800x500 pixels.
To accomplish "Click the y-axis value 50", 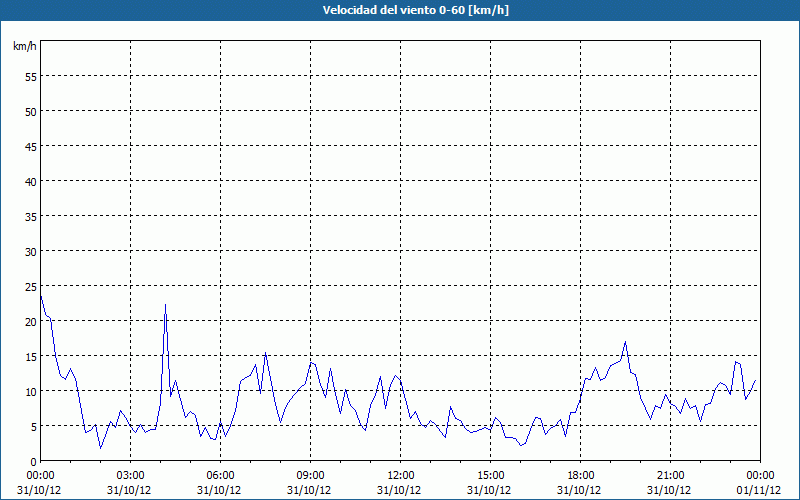I will click(31, 112).
